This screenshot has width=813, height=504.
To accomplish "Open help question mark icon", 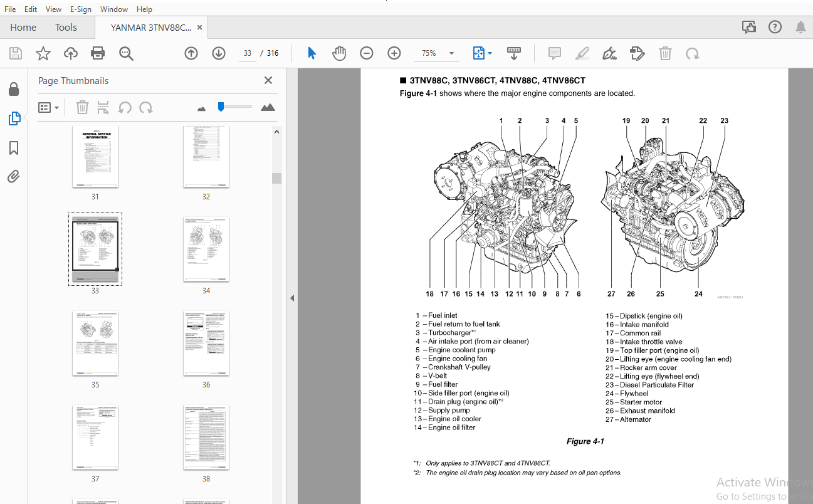I will pos(775,27).
